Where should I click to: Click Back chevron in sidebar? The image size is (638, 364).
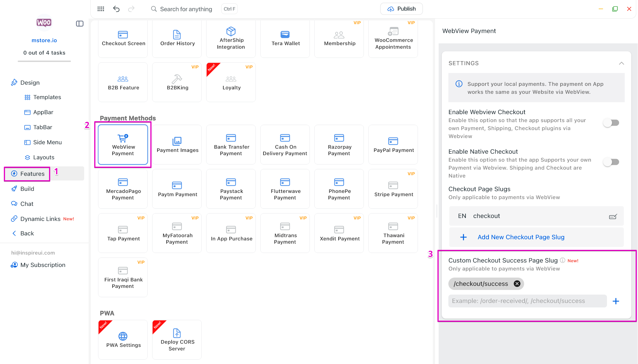(x=14, y=233)
